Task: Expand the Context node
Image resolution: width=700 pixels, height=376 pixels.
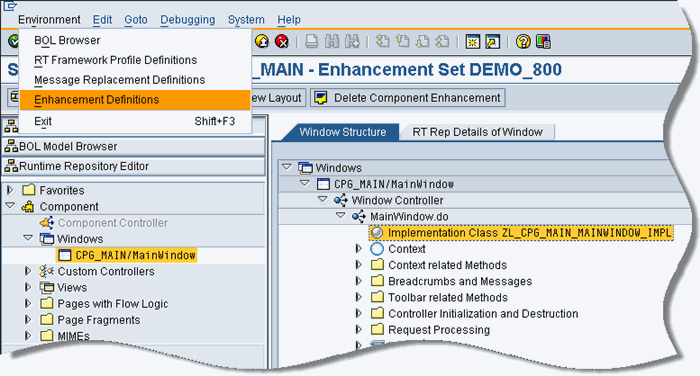Action: (x=358, y=248)
